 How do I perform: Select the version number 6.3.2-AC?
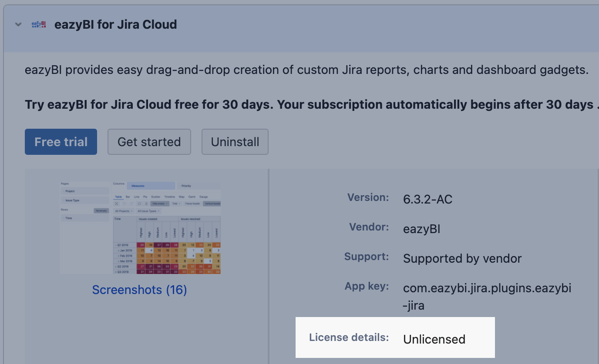[x=427, y=200]
